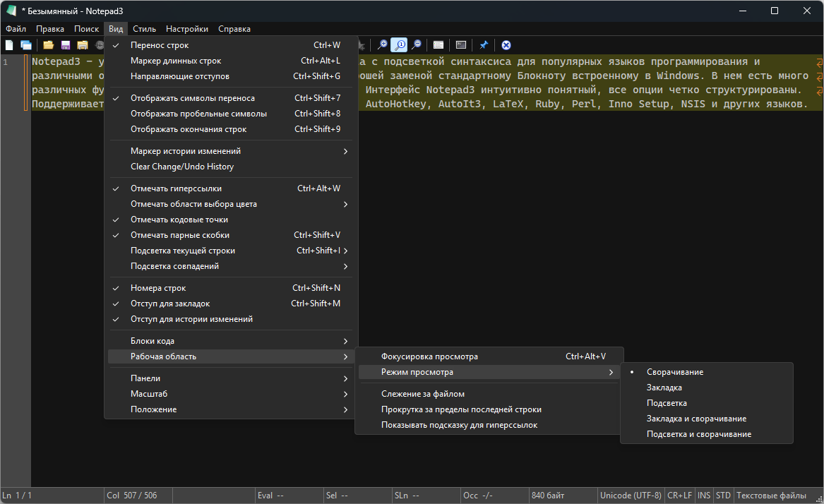
Task: Toggle the 'Перенос строк' word wrap option
Action: [160, 45]
